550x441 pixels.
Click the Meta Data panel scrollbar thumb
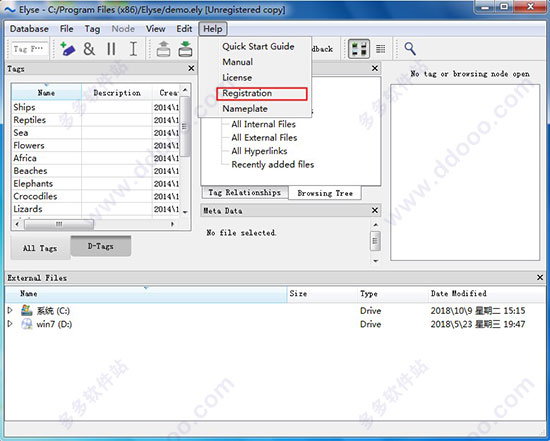(375, 241)
